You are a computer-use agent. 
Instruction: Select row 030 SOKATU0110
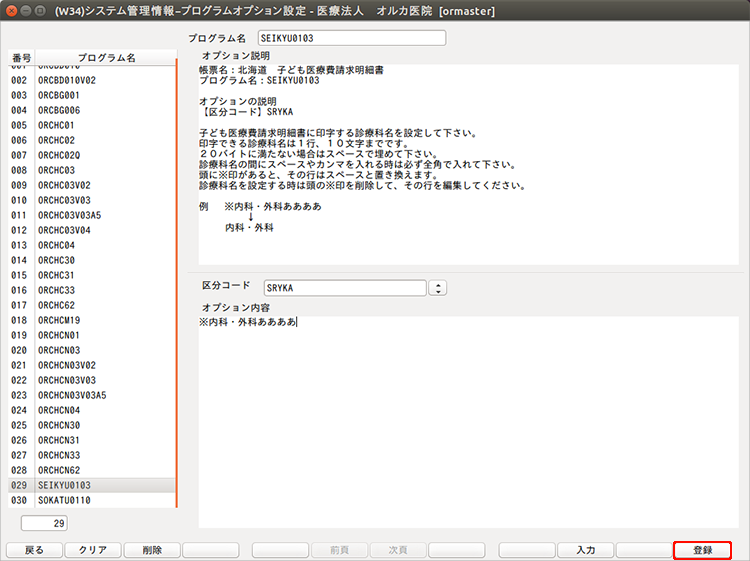(x=92, y=500)
